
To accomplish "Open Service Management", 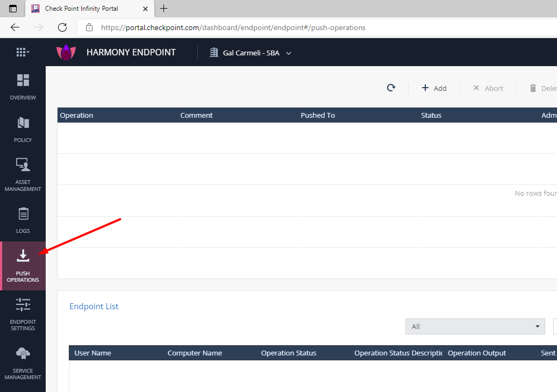I will (23, 363).
